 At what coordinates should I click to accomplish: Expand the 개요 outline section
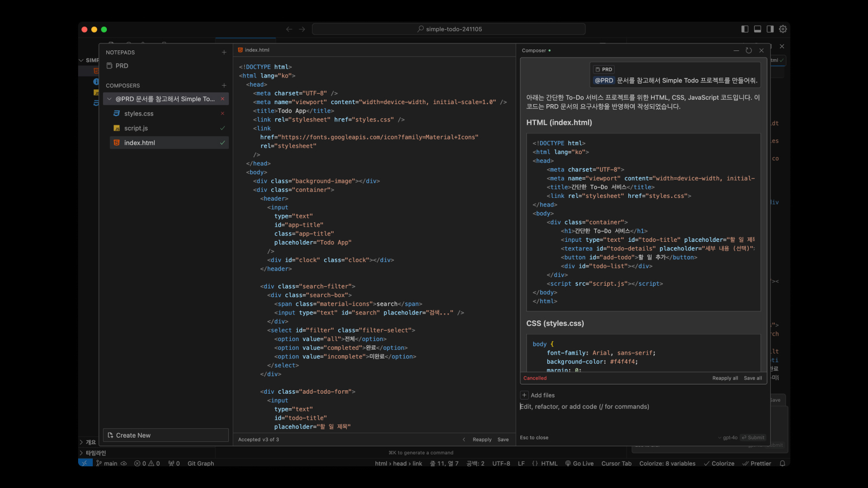click(88, 442)
